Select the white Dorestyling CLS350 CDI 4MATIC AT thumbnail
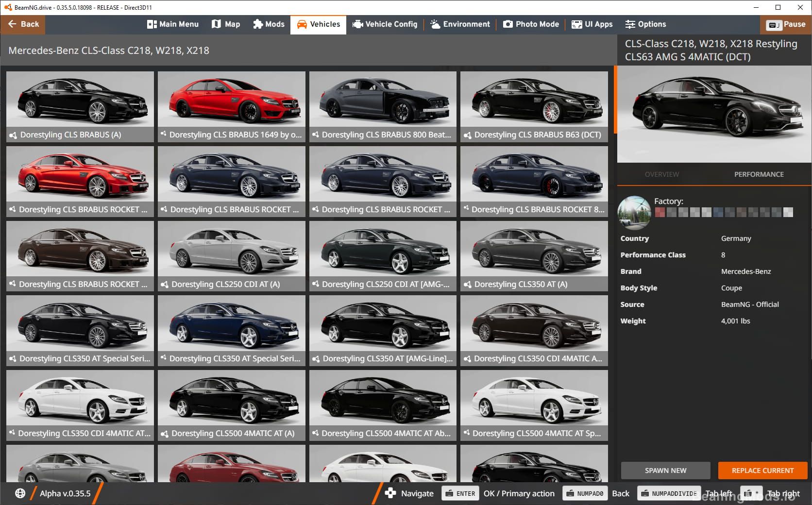The image size is (812, 505). (x=80, y=405)
